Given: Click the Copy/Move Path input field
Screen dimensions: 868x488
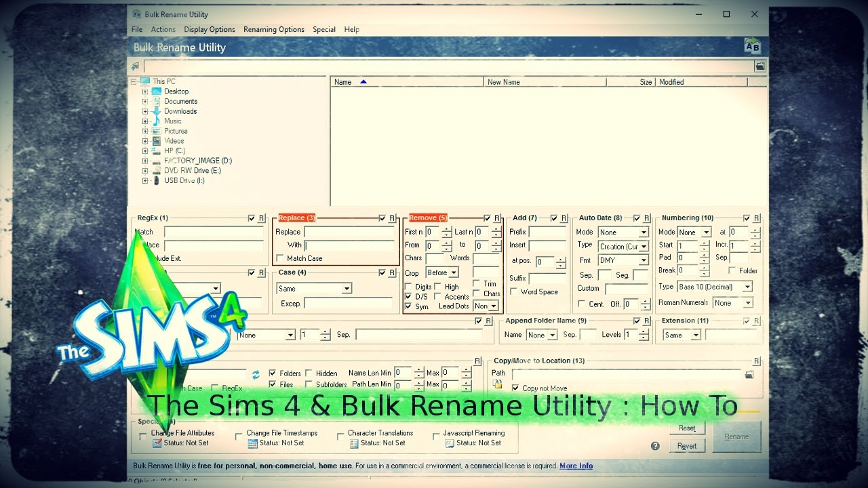Looking at the screenshot, I should point(627,373).
